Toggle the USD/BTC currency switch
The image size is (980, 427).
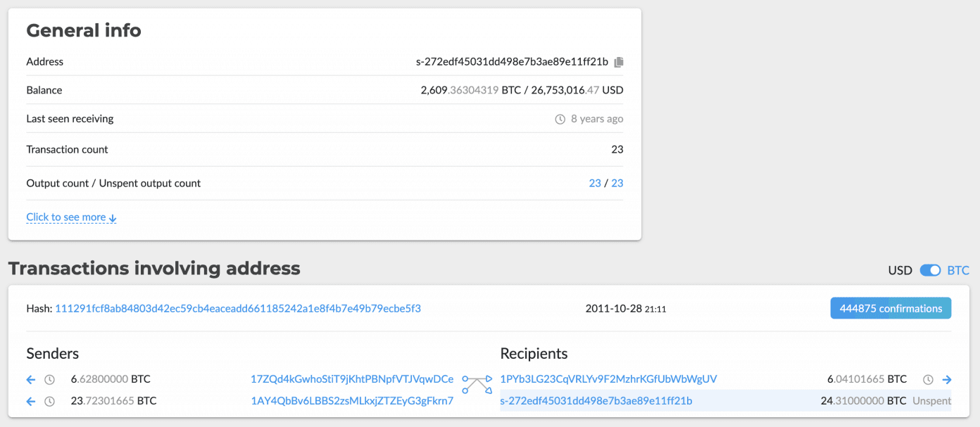(930, 271)
